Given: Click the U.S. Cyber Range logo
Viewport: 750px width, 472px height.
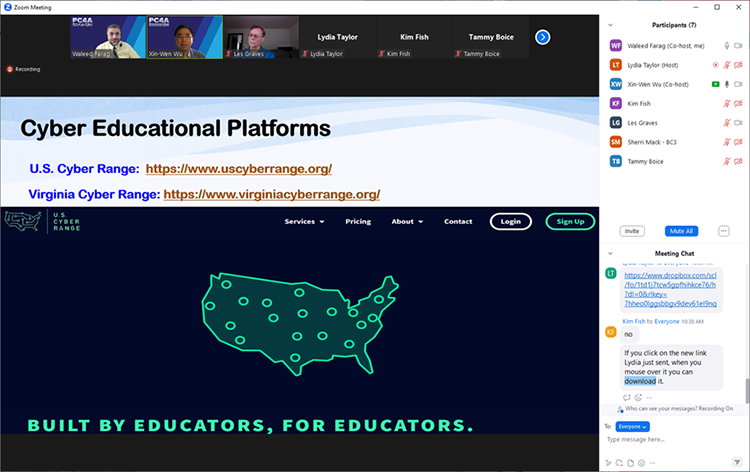Looking at the screenshot, I should click(43, 221).
